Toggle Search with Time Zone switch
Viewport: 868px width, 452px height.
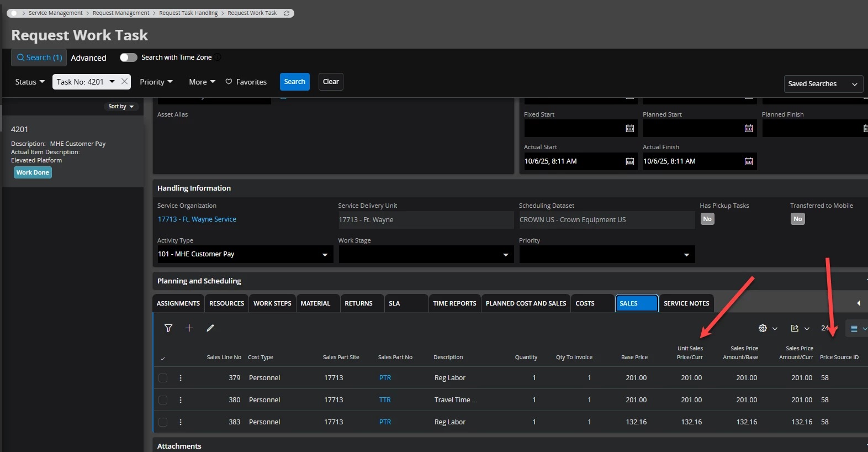pyautogui.click(x=128, y=57)
